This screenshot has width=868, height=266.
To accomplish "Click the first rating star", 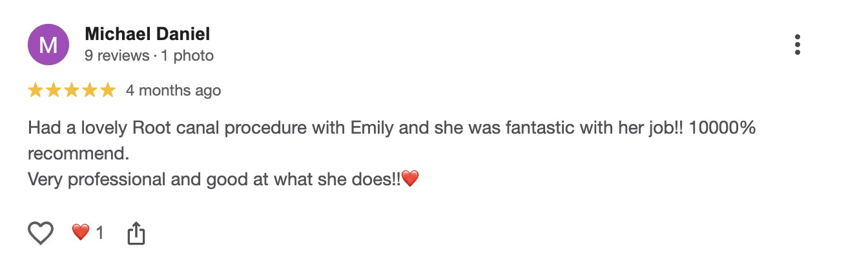I will pos(35,90).
